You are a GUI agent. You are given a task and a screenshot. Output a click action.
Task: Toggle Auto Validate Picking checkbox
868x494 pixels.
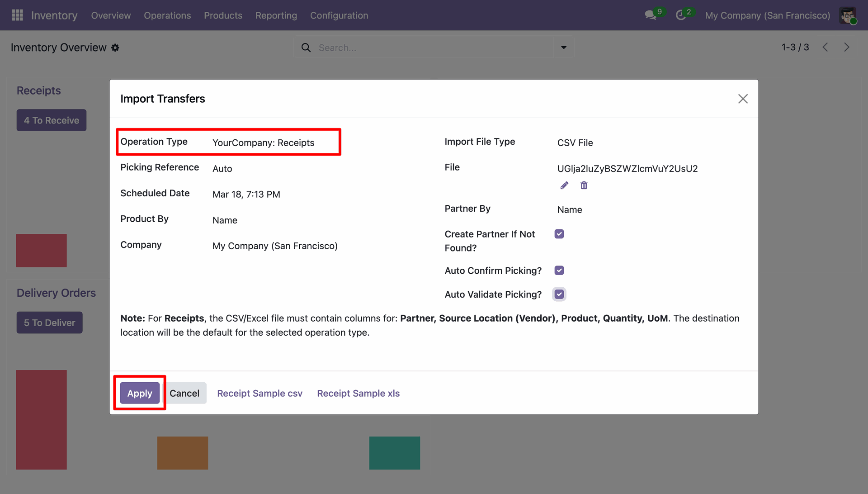click(x=559, y=294)
